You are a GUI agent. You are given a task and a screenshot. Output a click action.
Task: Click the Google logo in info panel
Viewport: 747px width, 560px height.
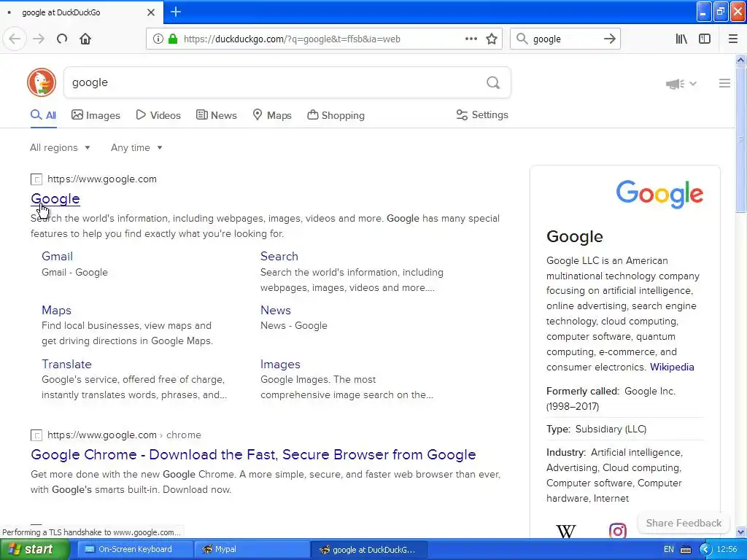point(659,194)
